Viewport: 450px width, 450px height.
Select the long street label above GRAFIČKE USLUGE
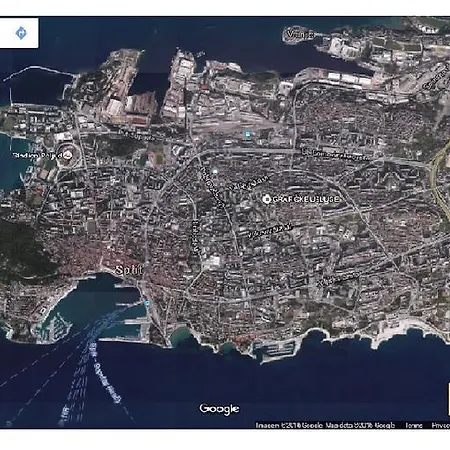tap(336, 155)
